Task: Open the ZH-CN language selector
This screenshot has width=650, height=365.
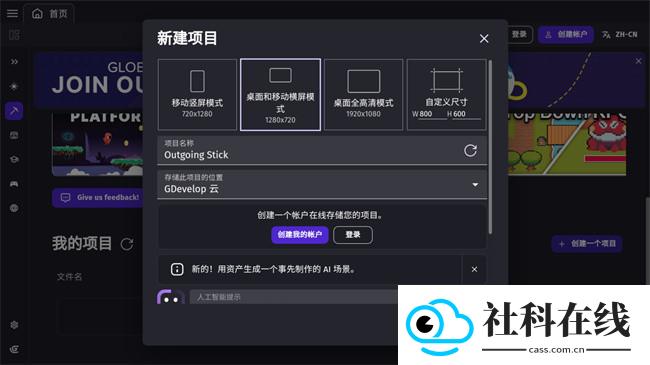Action: pyautogui.click(x=619, y=34)
